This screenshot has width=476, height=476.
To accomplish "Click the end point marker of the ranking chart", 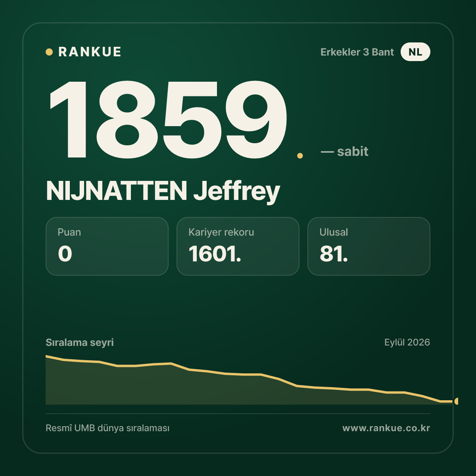I will (x=457, y=401).
